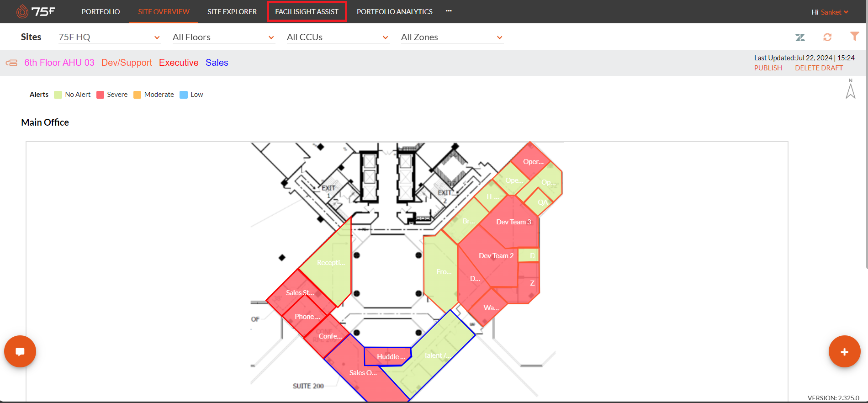Click the orange refresh icon

coord(827,37)
